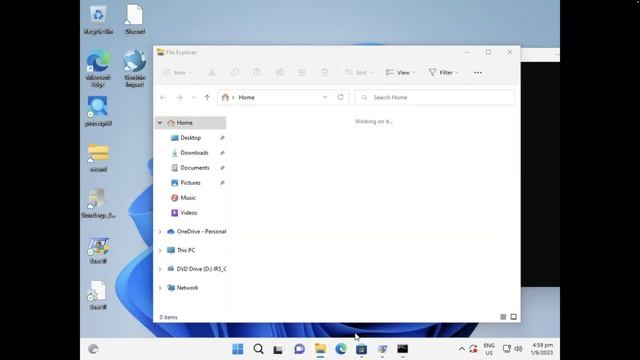
Task: Open Pictures in the navigation pane
Action: click(190, 183)
